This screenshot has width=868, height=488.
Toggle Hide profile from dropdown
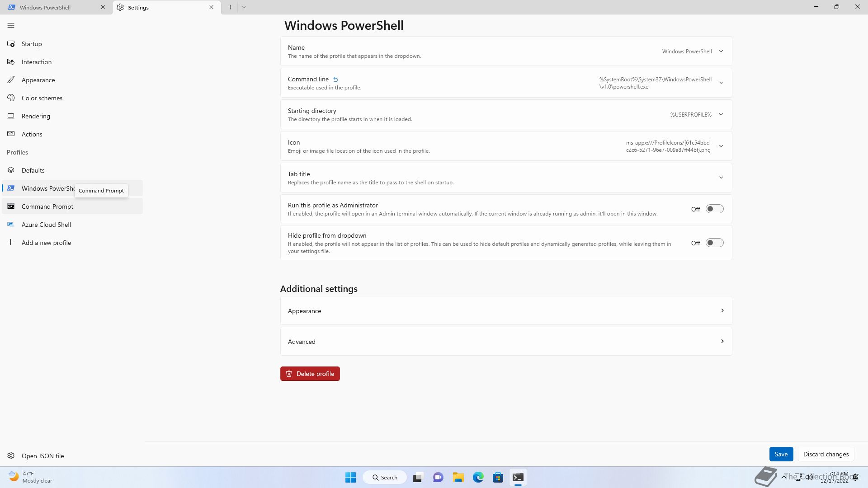point(714,243)
